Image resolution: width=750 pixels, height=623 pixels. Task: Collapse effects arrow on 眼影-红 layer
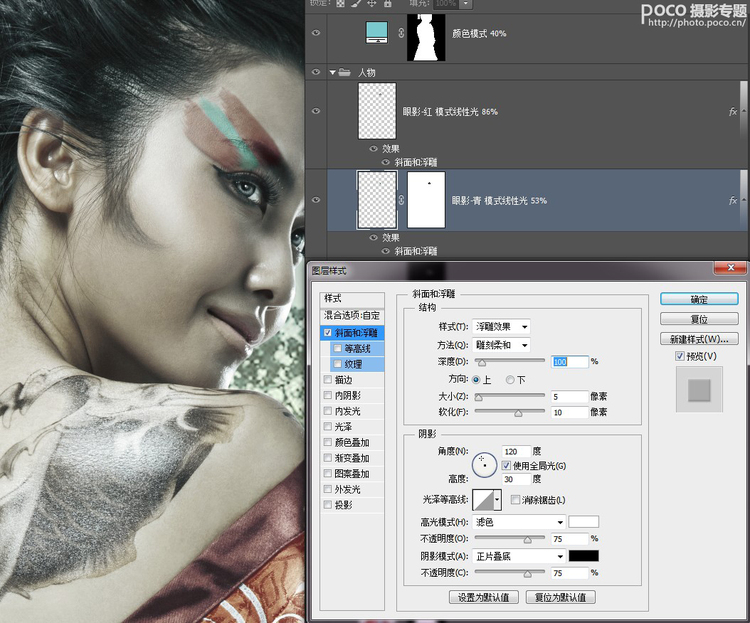point(744,111)
